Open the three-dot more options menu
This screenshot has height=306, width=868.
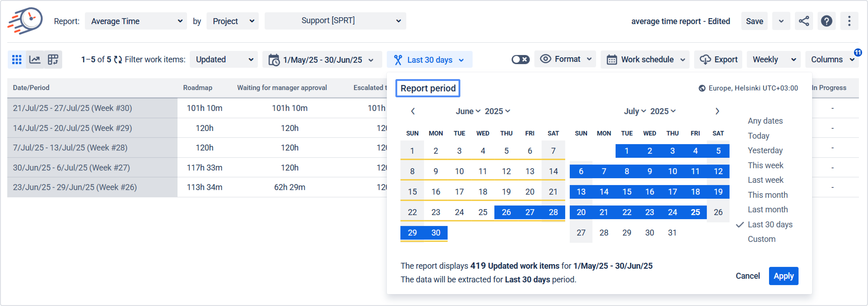coord(849,21)
